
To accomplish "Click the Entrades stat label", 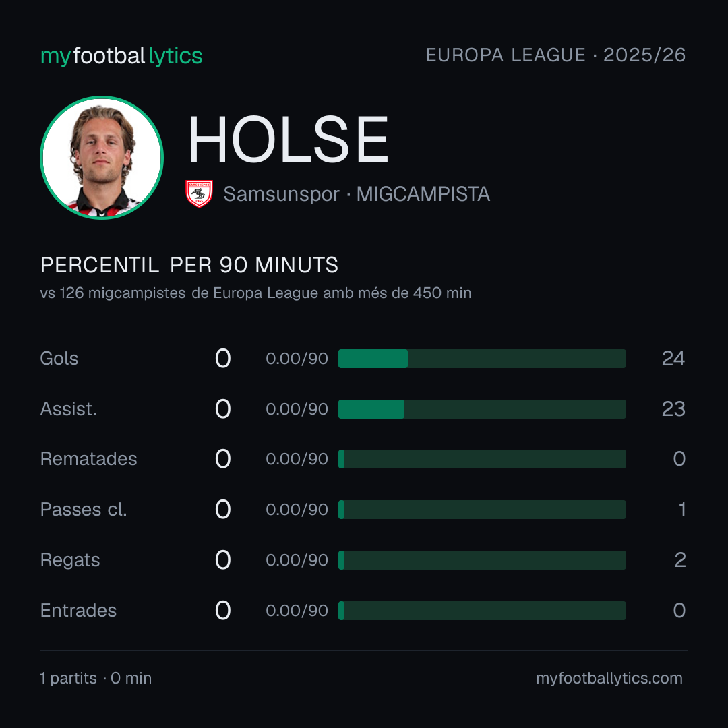I will pos(78,611).
